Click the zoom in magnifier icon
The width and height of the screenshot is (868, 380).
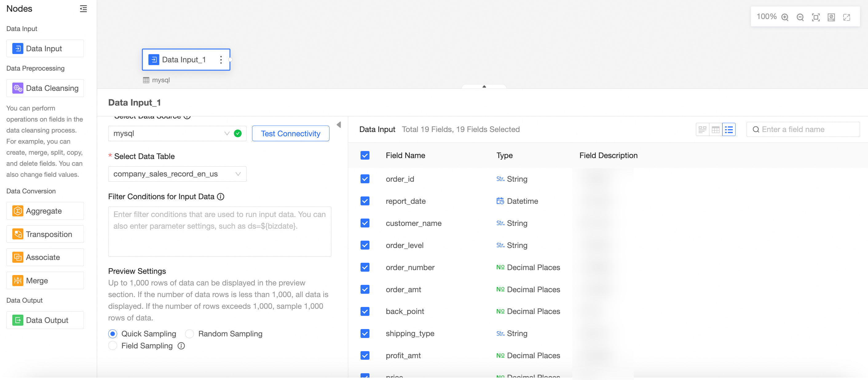(x=785, y=17)
